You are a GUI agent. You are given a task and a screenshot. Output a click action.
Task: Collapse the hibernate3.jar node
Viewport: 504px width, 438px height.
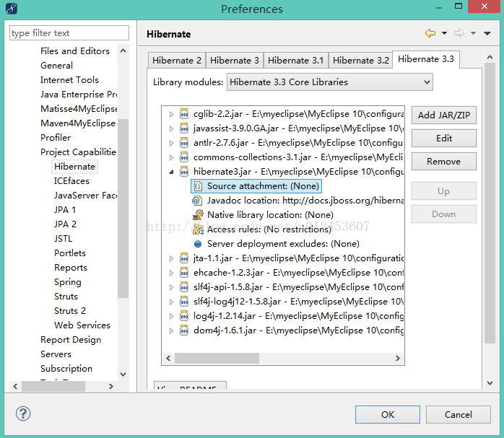pyautogui.click(x=171, y=172)
